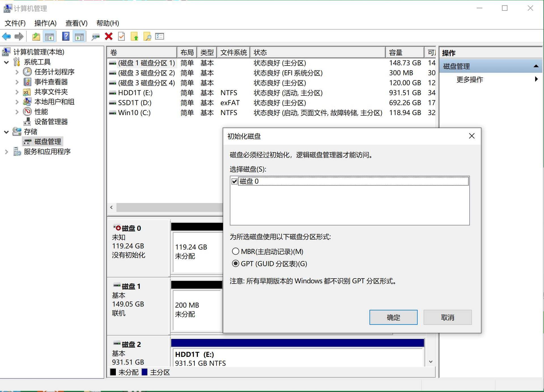Collapse the 磁盘管理 section in the Actions pane
544x392 pixels.
[535, 66]
